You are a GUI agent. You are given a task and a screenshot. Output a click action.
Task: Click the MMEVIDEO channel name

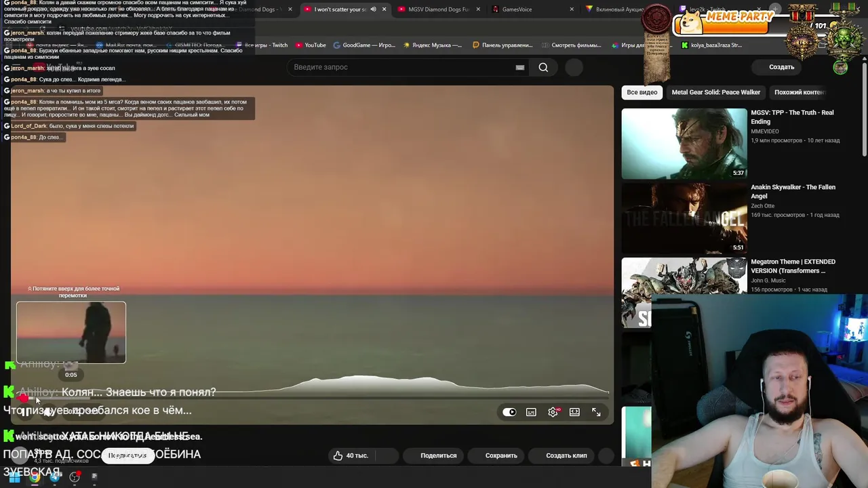click(765, 131)
